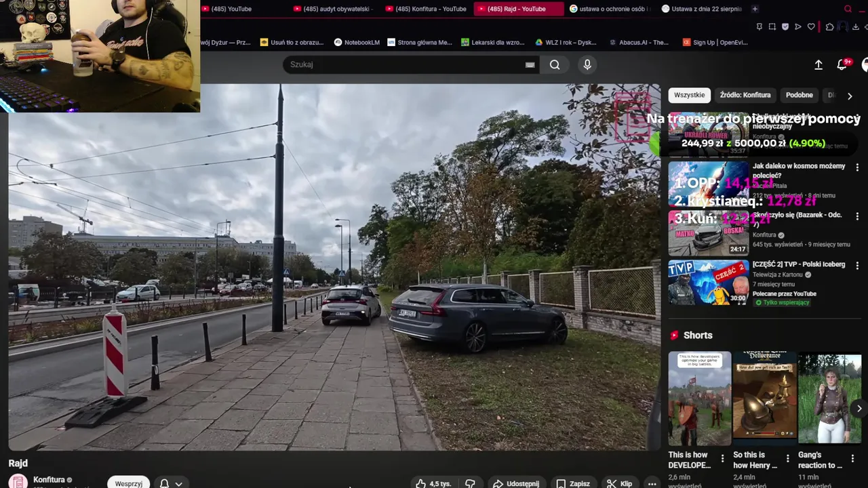Open the shield ad-blocker icon in browser toolbar
Screen dimensions: 868x488
pyautogui.click(x=785, y=27)
